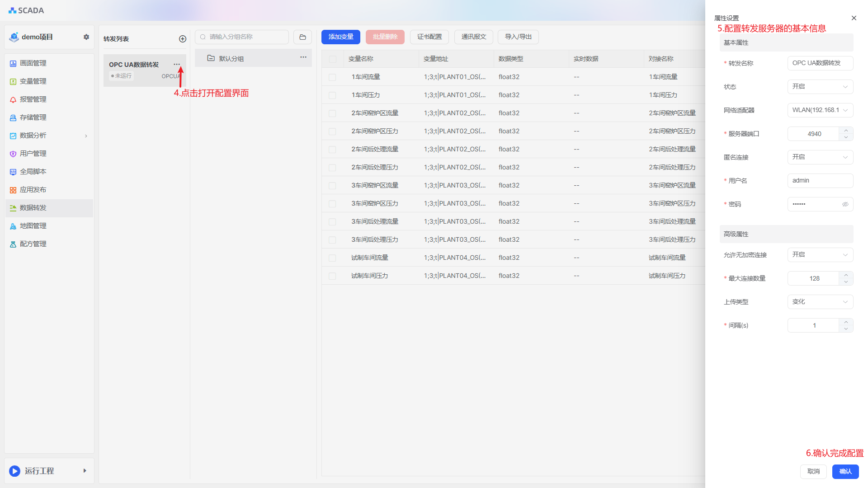The width and height of the screenshot is (868, 488).
Task: Go to 变量管理 in the sidebar
Action: pyautogui.click(x=33, y=81)
